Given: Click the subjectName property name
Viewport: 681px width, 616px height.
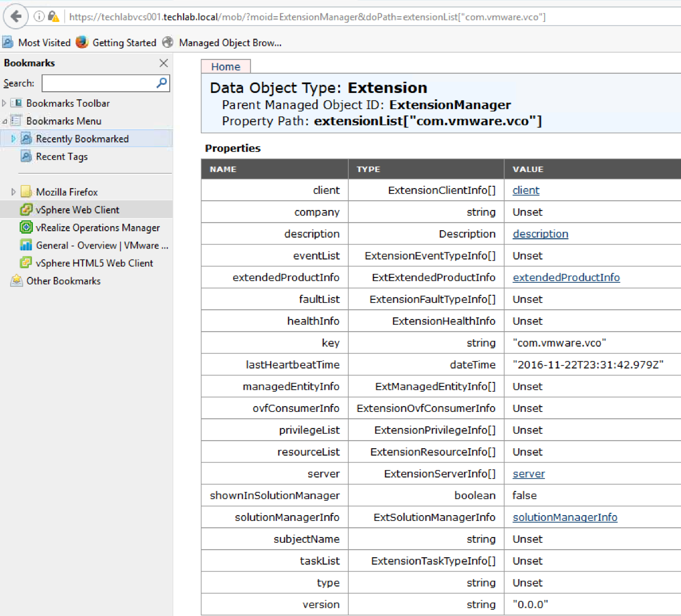Looking at the screenshot, I should tap(306, 539).
